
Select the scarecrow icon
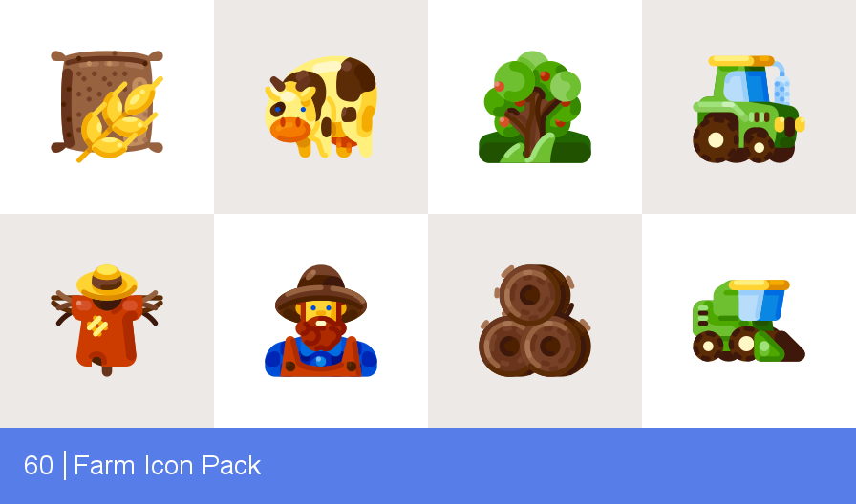point(107,320)
